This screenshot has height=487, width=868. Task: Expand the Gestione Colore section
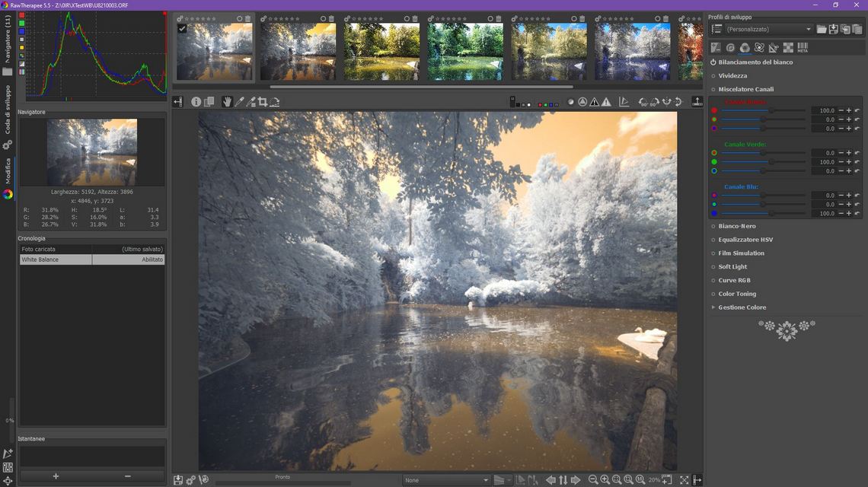[x=742, y=307]
